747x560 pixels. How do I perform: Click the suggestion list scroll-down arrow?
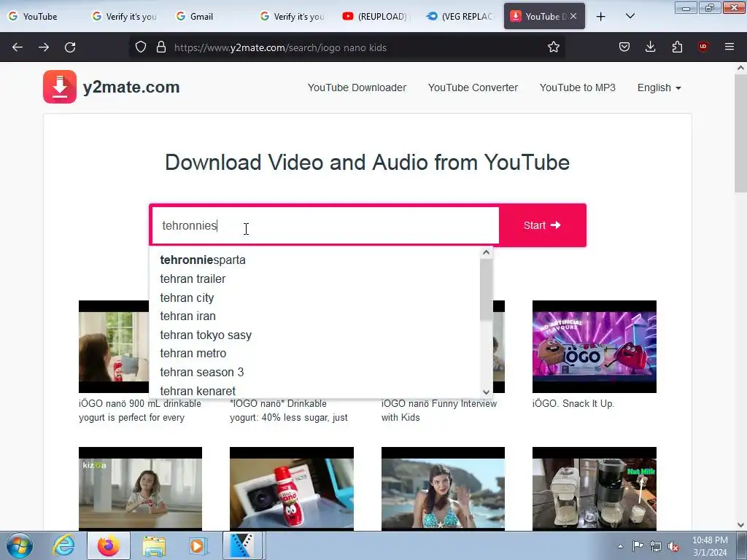point(486,392)
